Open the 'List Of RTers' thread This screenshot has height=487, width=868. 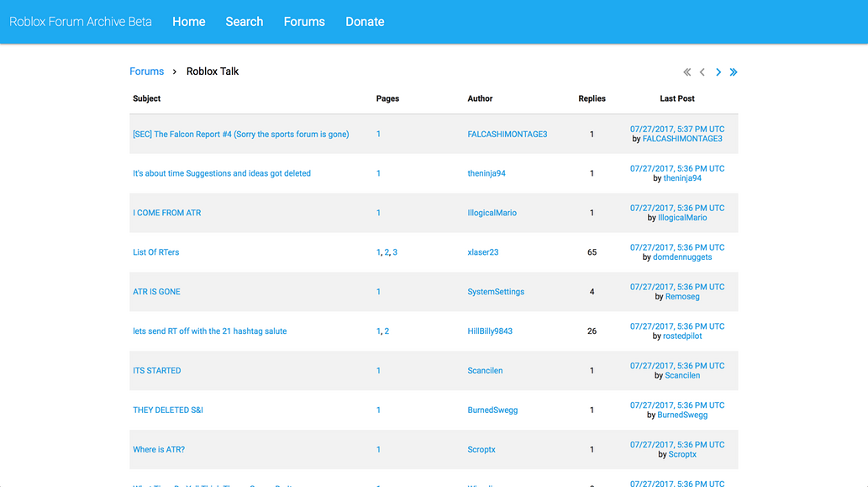[156, 251]
